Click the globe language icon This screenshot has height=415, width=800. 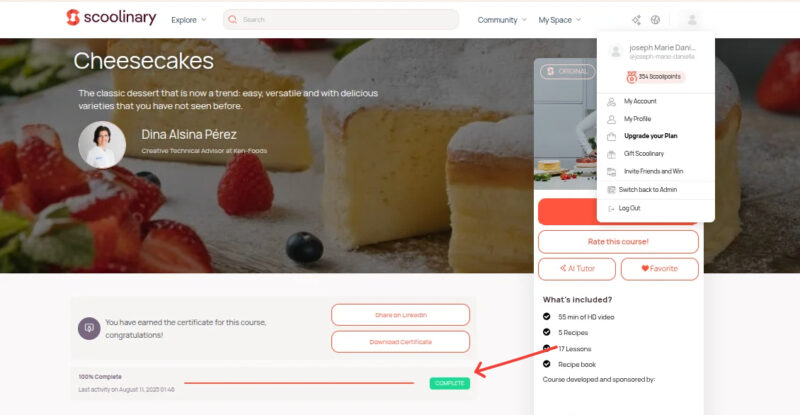point(655,20)
